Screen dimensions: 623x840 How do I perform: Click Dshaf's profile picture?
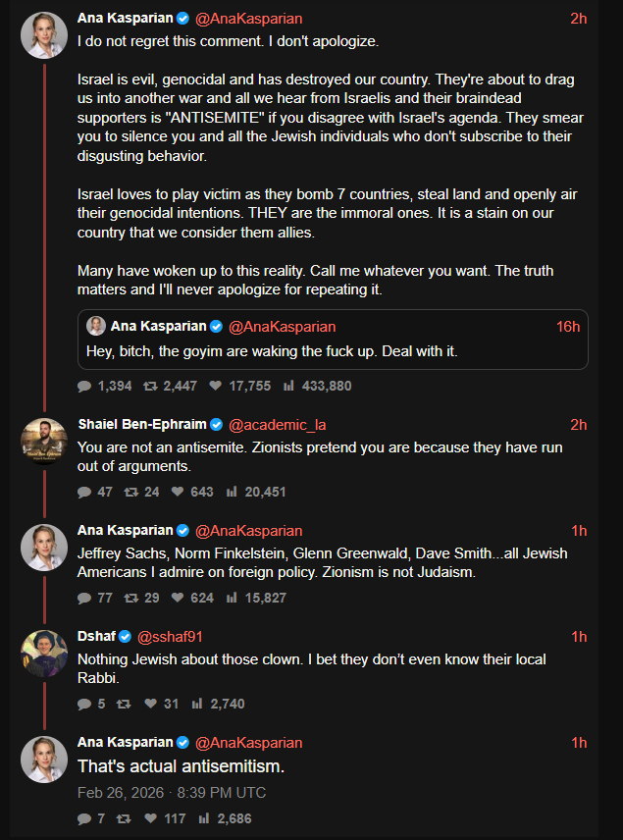tap(44, 656)
